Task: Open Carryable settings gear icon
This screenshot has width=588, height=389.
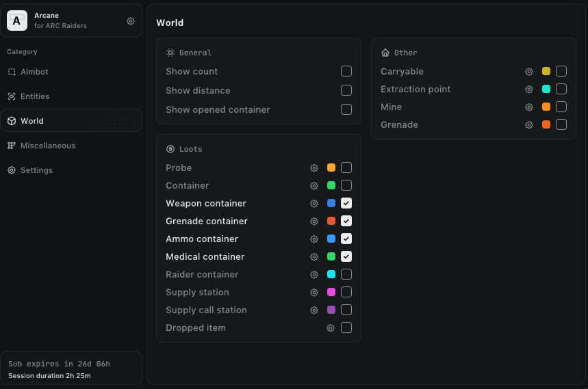Action: (529, 72)
